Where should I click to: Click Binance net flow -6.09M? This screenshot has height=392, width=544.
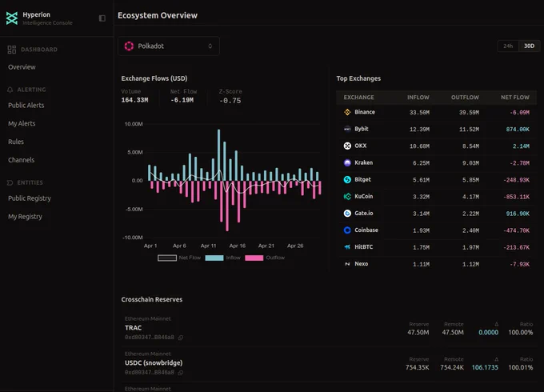[520, 113]
